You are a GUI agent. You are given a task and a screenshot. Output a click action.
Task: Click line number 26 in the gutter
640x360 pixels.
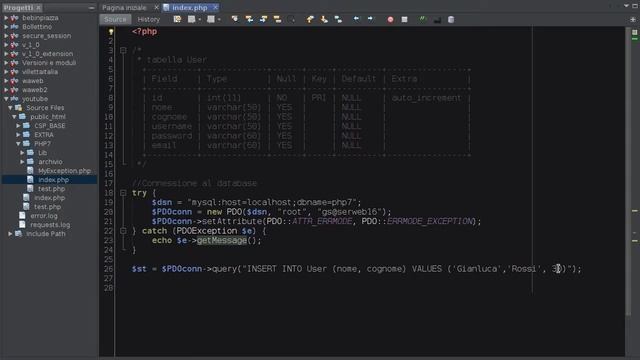pos(108,269)
